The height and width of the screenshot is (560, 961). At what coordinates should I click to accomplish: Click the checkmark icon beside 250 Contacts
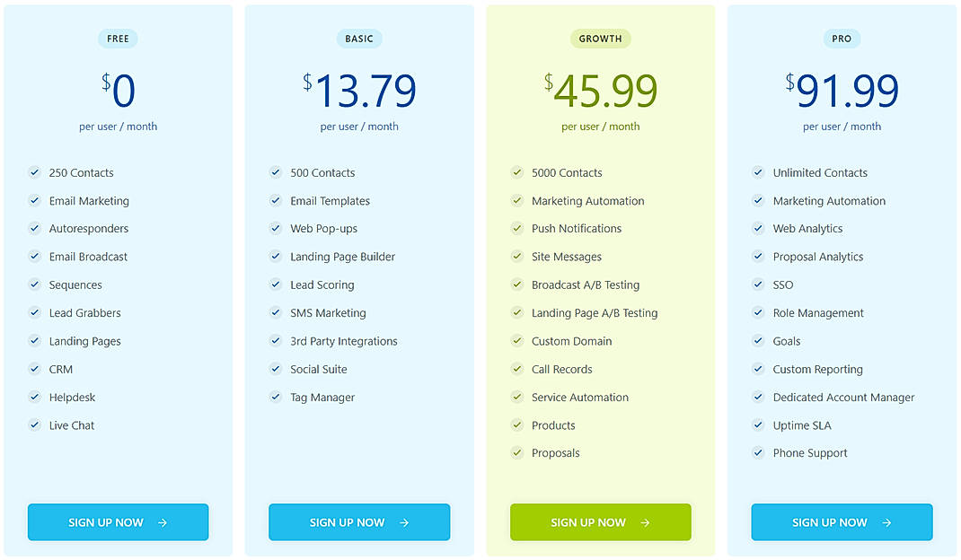pyautogui.click(x=34, y=172)
